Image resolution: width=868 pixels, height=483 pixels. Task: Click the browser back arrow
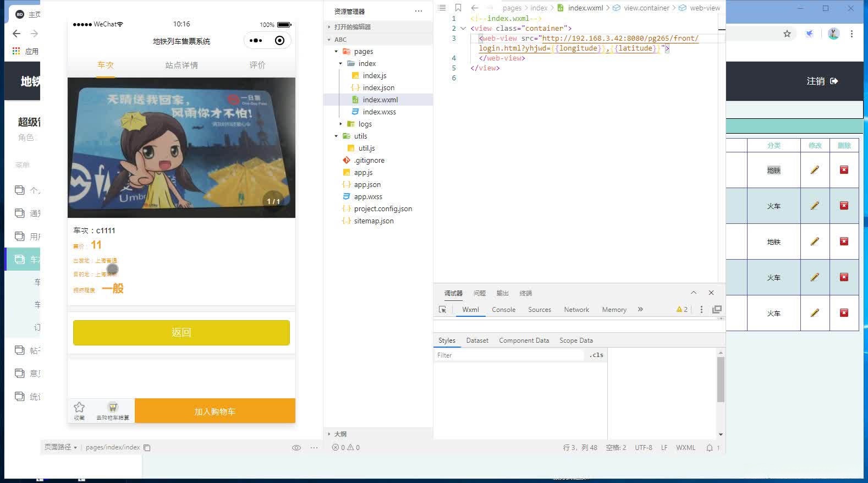(17, 34)
